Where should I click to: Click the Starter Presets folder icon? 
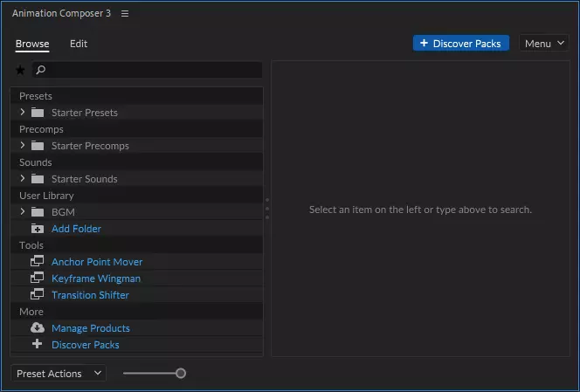pos(38,112)
